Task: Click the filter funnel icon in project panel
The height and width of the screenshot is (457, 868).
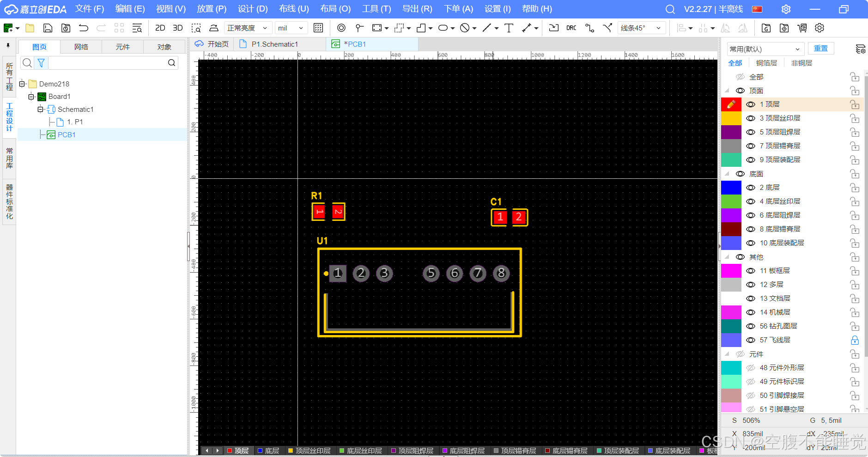Action: coord(41,63)
